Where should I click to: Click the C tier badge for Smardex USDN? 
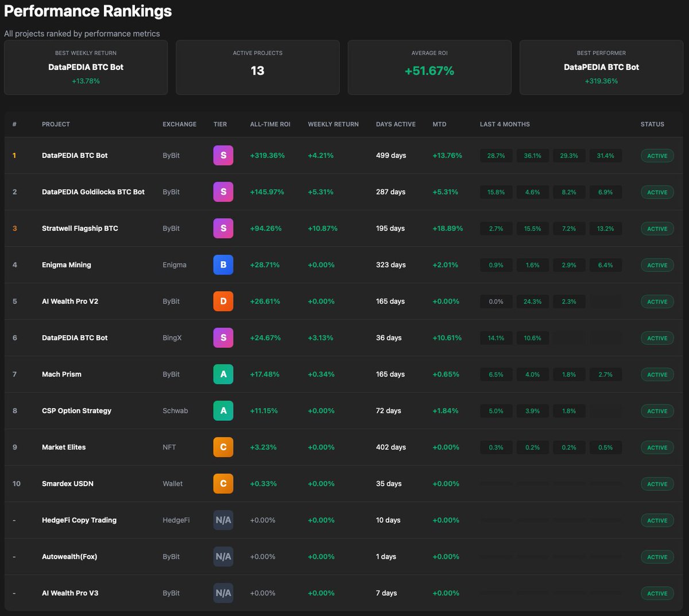[223, 483]
